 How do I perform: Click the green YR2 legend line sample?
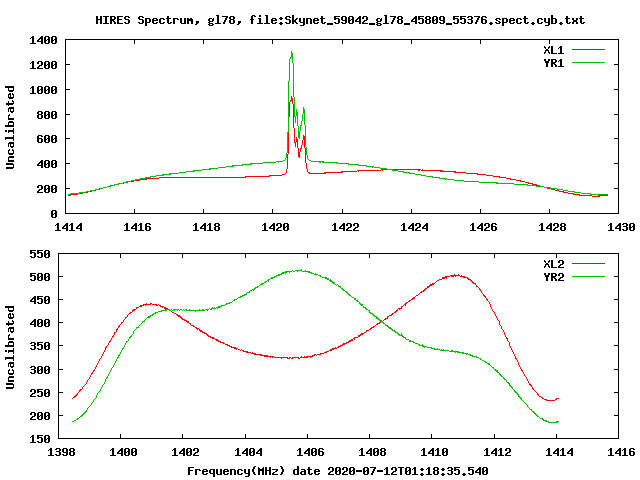click(588, 277)
